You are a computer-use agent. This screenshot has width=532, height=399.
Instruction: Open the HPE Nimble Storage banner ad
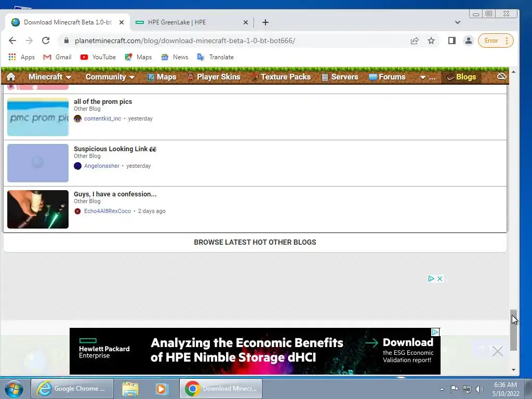pos(255,351)
